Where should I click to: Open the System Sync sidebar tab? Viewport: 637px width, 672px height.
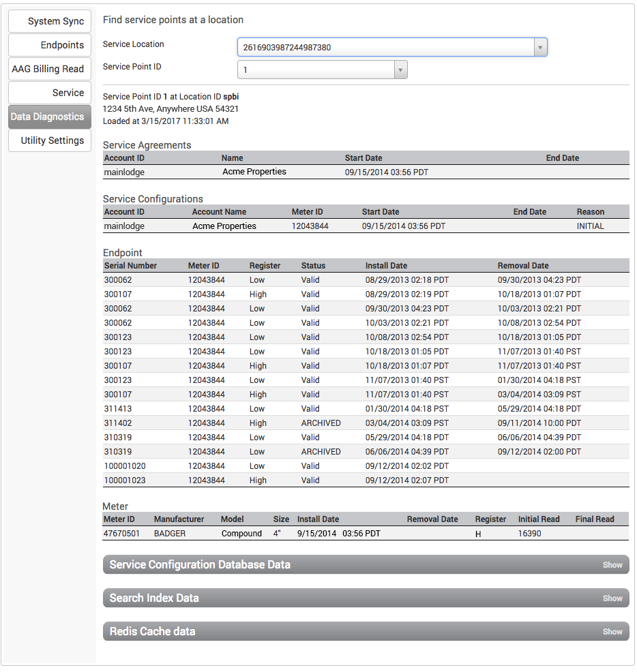coord(49,21)
